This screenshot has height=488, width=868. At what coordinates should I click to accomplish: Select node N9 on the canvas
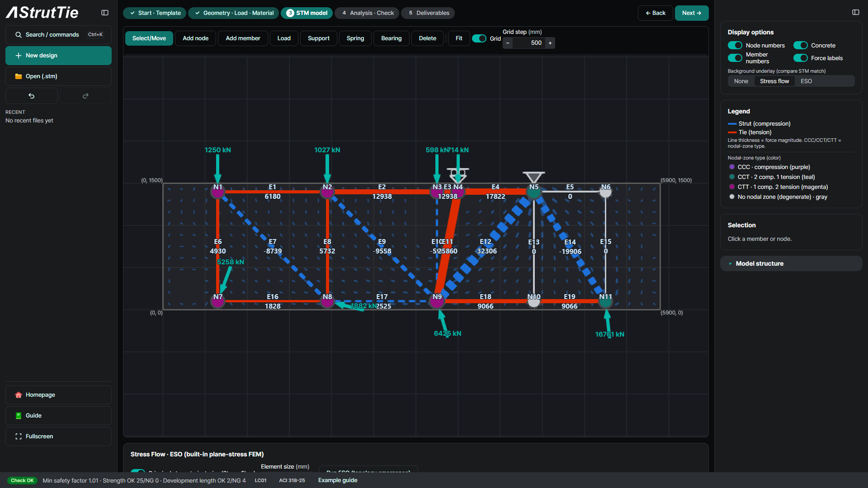pyautogui.click(x=437, y=300)
